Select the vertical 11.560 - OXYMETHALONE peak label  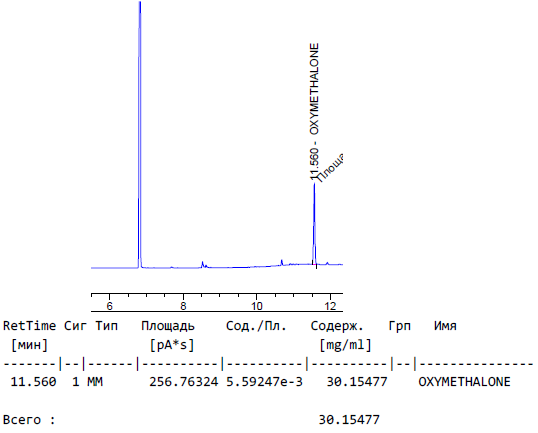click(x=314, y=111)
